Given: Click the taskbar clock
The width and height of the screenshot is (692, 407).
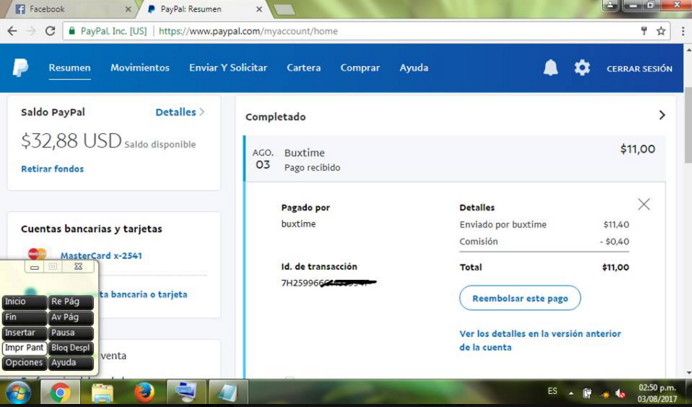Looking at the screenshot, I should point(657,393).
